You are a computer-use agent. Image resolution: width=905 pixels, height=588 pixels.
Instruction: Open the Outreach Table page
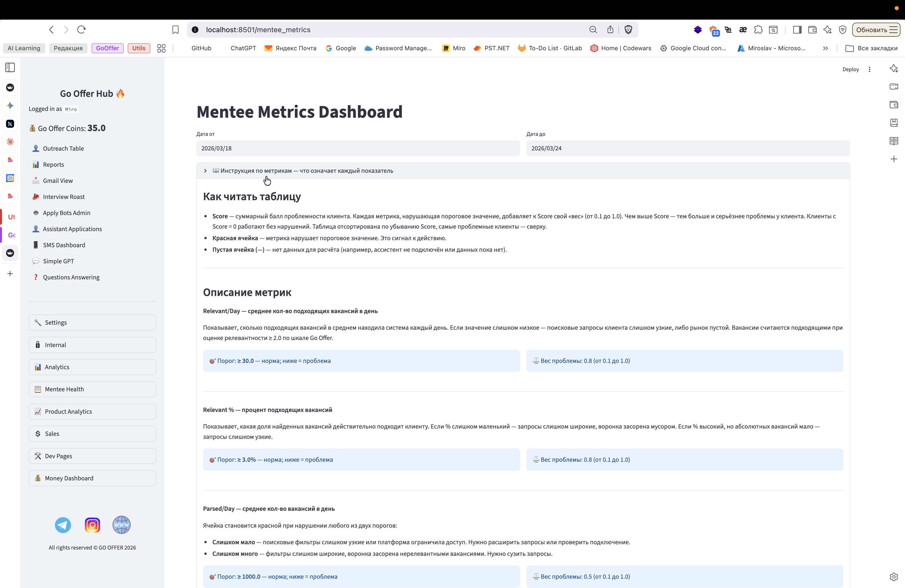tap(63, 148)
